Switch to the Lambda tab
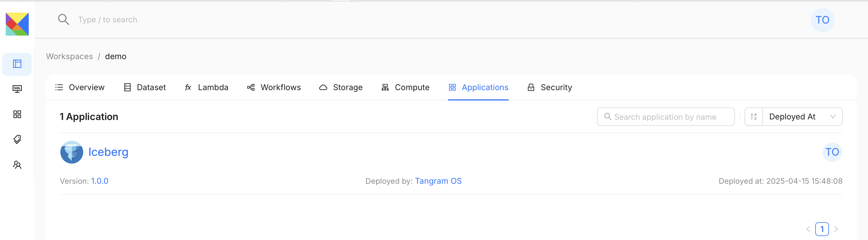Viewport: 868px width, 240px height. point(206,87)
